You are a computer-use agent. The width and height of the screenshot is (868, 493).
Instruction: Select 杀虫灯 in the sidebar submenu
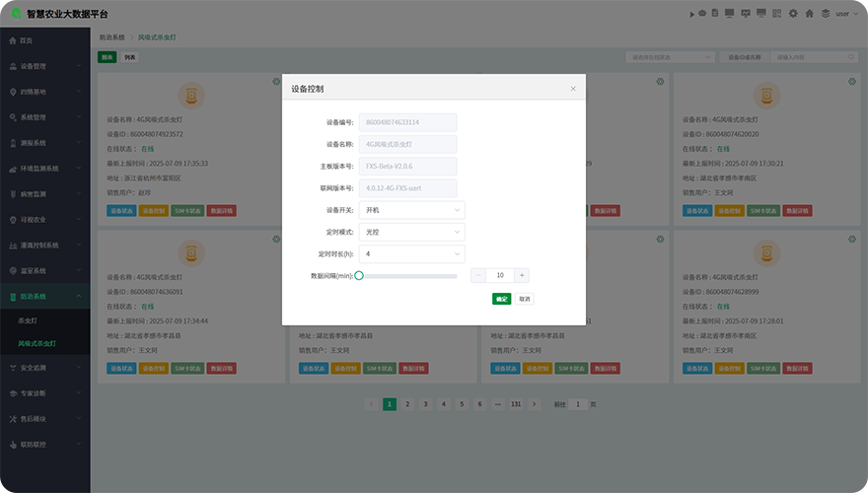29,320
